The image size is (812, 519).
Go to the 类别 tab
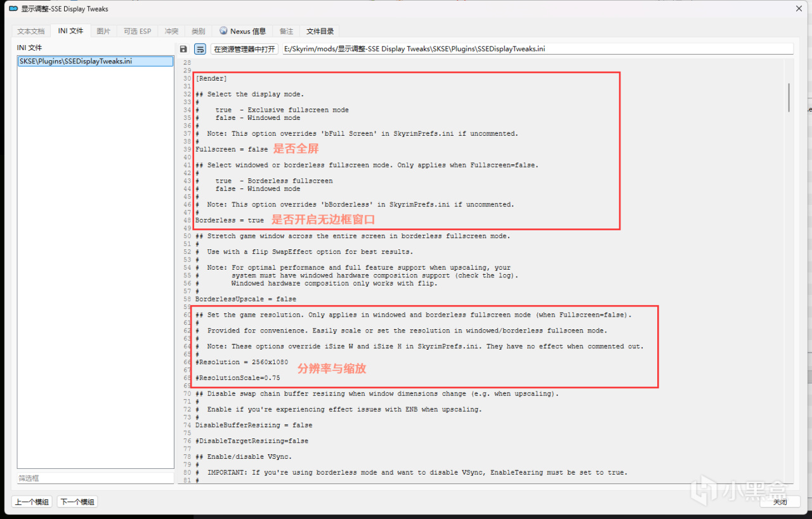(198, 31)
